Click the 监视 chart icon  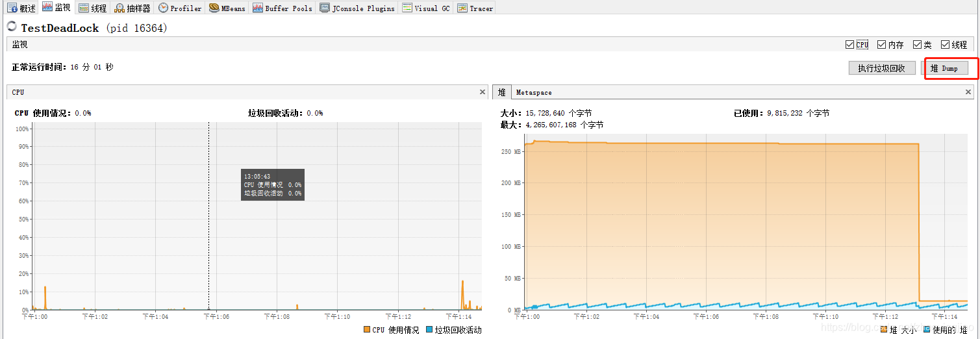(47, 6)
